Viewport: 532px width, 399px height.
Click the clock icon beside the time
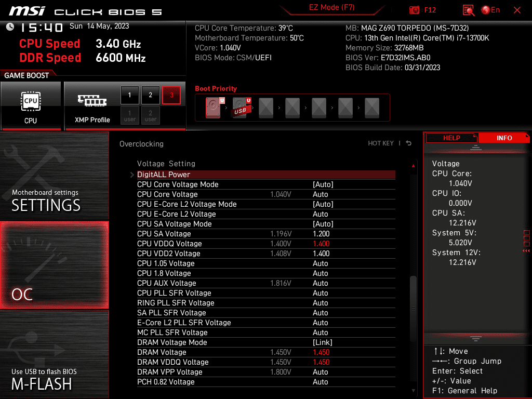(10, 27)
